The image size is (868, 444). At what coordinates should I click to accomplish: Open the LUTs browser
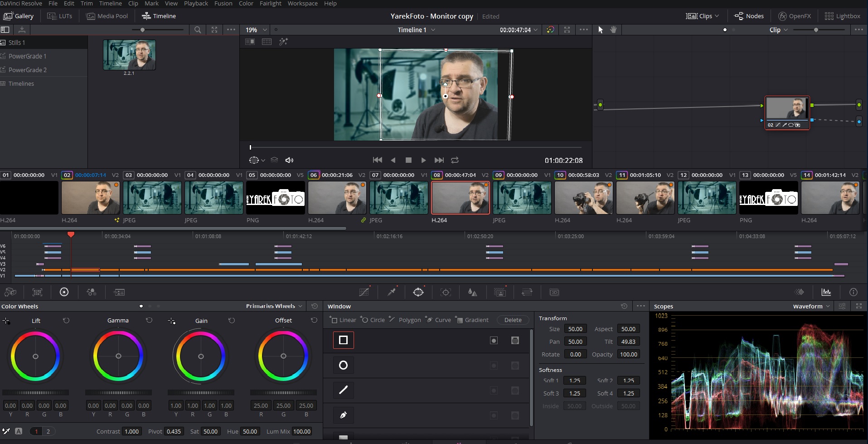[59, 16]
